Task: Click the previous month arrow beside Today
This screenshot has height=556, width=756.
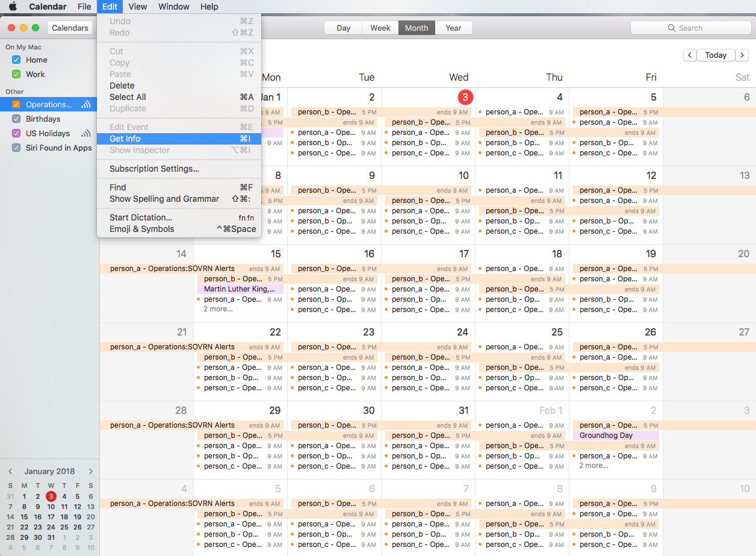Action: pos(690,55)
